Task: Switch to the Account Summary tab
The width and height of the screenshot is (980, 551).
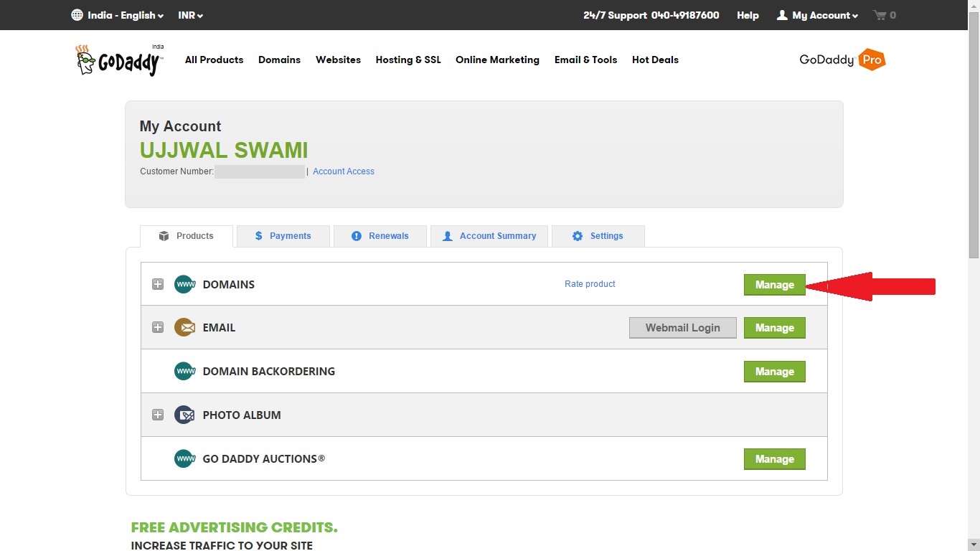Action: (x=489, y=236)
